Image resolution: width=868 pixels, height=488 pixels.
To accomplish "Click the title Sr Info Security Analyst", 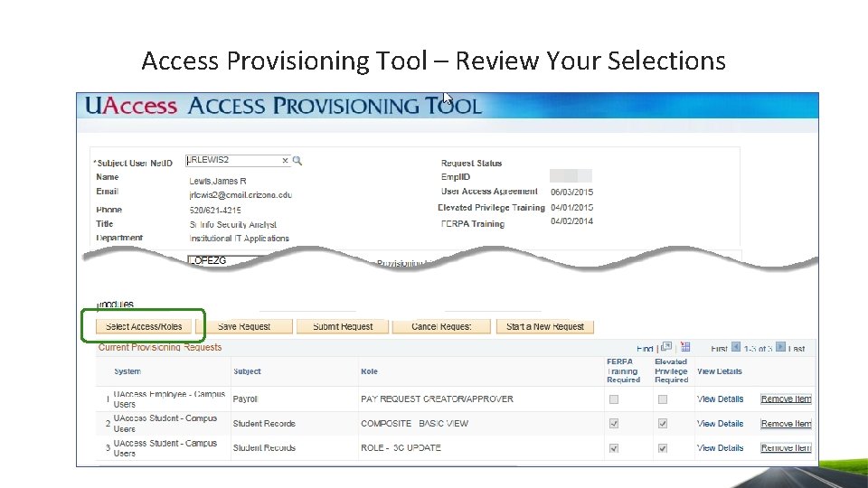I will (232, 225).
